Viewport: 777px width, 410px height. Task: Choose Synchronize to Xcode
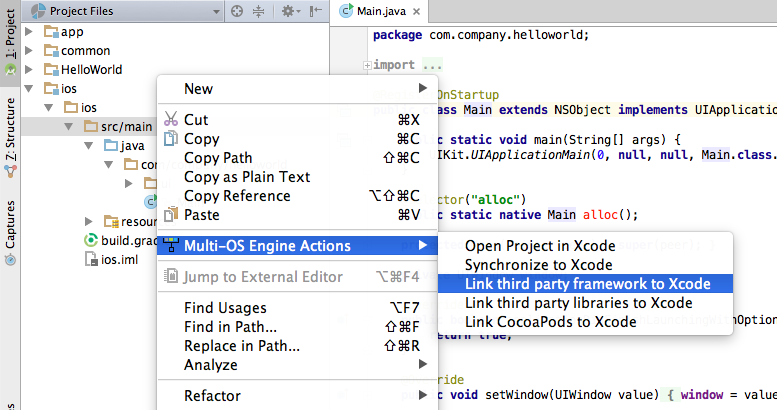585,265
